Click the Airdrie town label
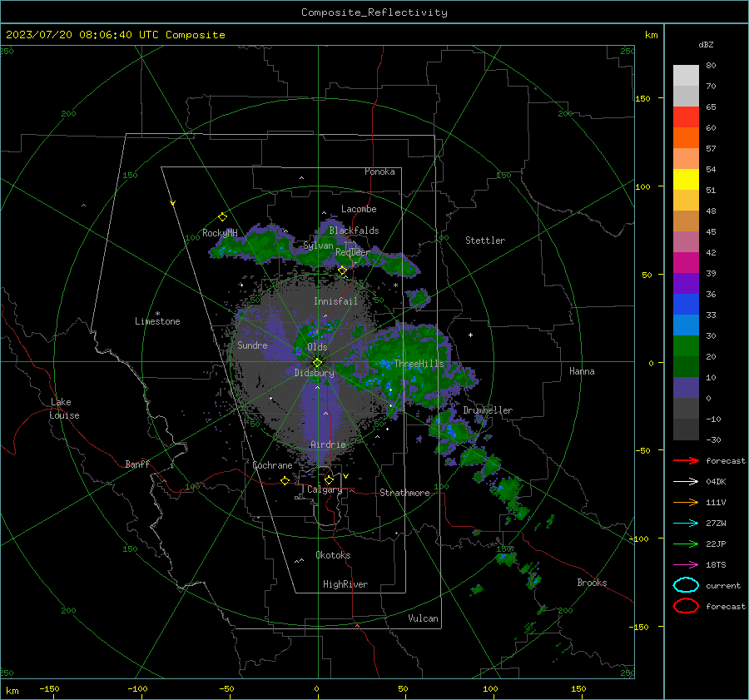The width and height of the screenshot is (749, 700). (x=328, y=444)
